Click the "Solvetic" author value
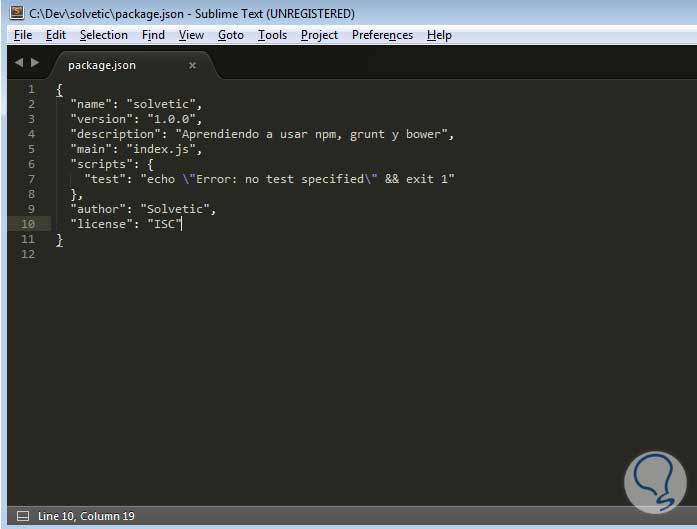Screen dimensions: 697x529 175,209
